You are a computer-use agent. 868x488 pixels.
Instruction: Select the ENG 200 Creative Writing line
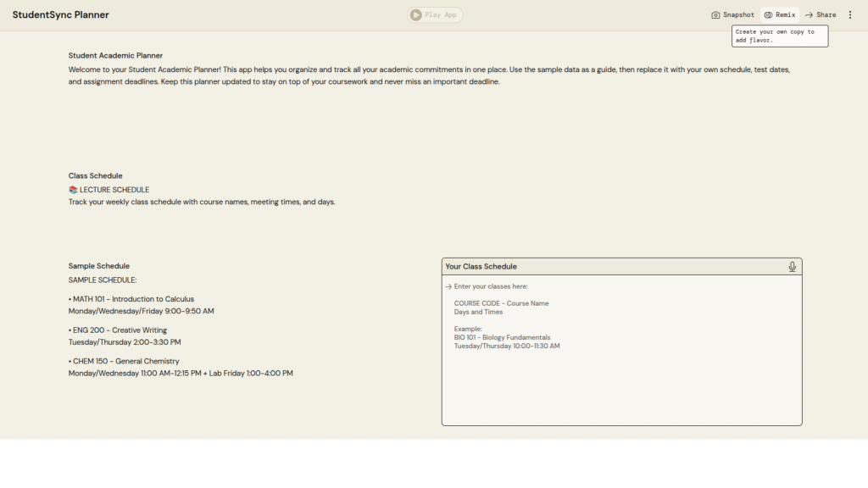120,330
